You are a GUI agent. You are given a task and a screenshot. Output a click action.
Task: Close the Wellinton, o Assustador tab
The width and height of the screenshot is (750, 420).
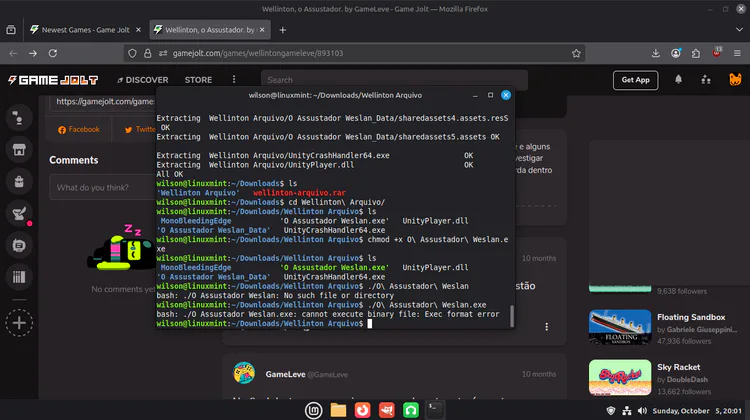pyautogui.click(x=262, y=30)
